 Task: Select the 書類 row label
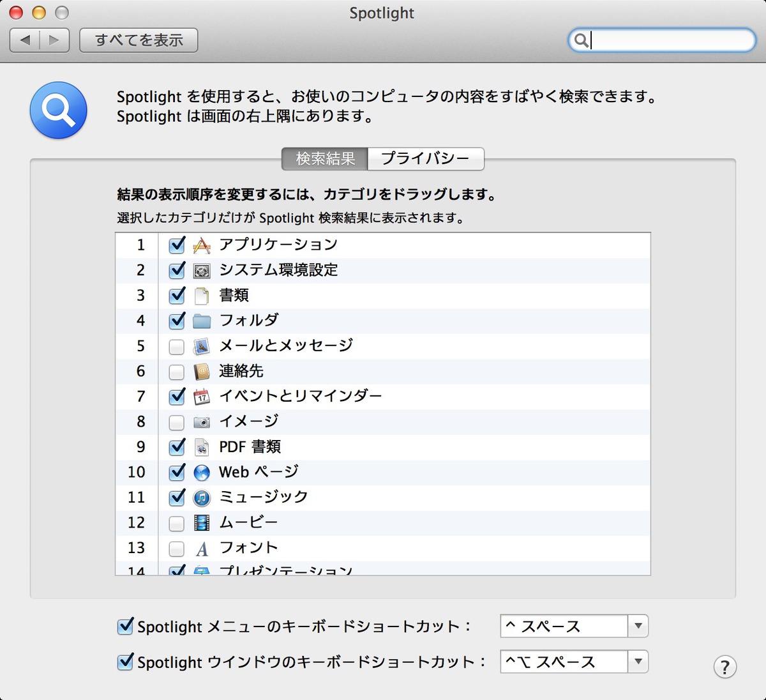point(234,295)
